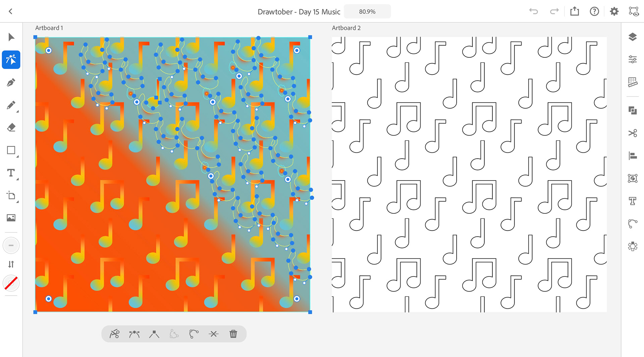Open the Object panel in right taskbar
The height and width of the screenshot is (357, 644).
(633, 178)
